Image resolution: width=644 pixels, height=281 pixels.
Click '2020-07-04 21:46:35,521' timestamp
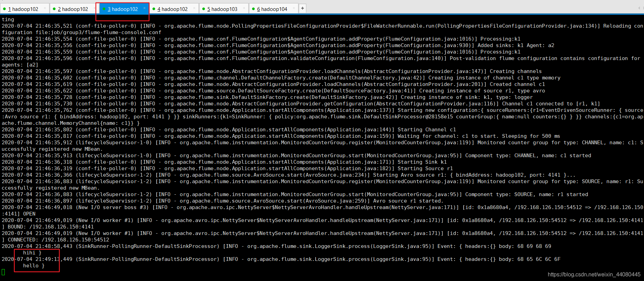tap(37, 26)
